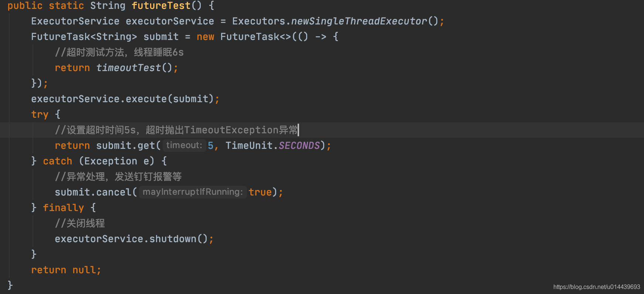Click executorService.shutdown() statement
644x294 pixels.
(134, 239)
